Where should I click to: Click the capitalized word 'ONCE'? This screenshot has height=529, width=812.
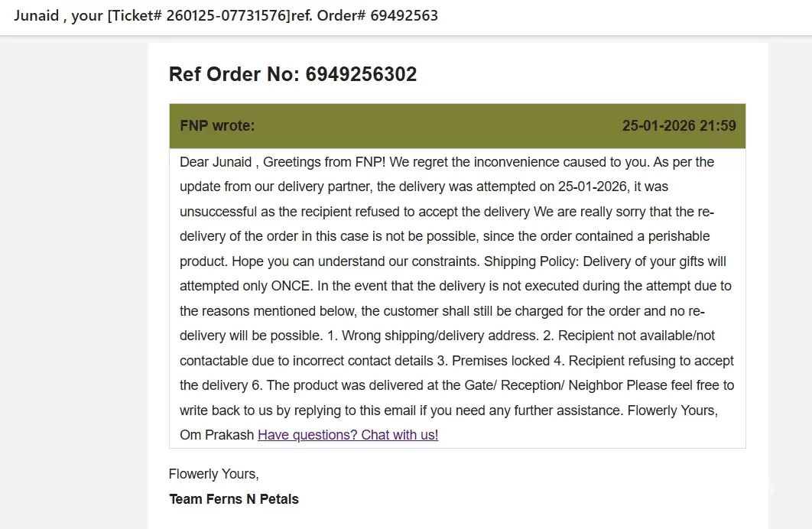pyautogui.click(x=291, y=286)
